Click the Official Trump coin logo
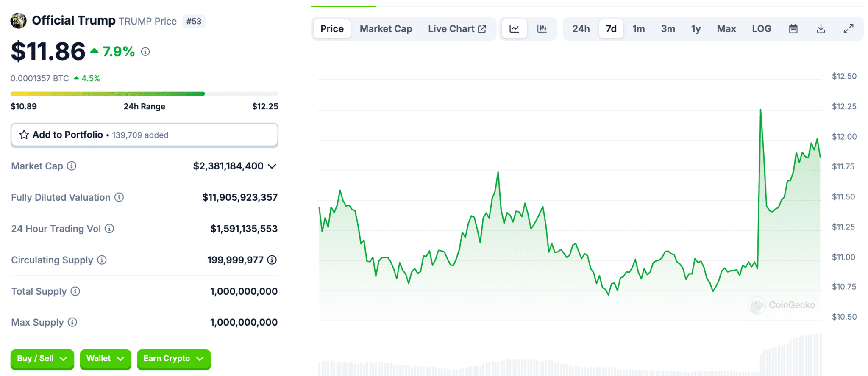The image size is (868, 376). point(18,21)
